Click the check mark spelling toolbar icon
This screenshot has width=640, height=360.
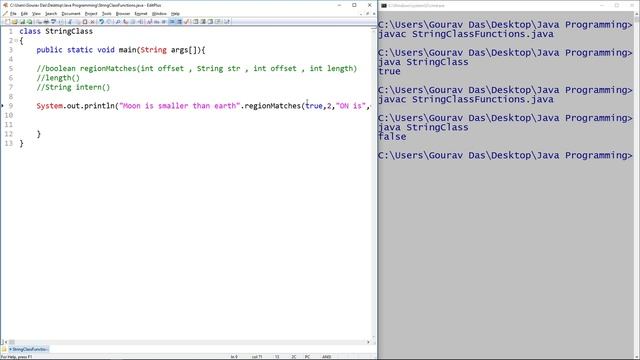tap(187, 22)
